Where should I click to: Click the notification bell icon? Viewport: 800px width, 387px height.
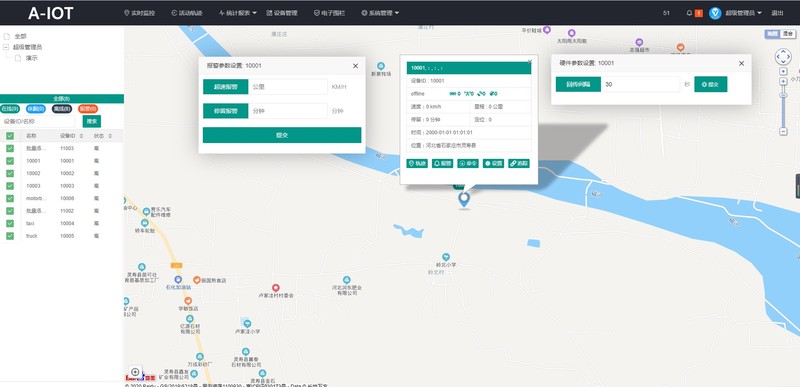click(x=689, y=13)
